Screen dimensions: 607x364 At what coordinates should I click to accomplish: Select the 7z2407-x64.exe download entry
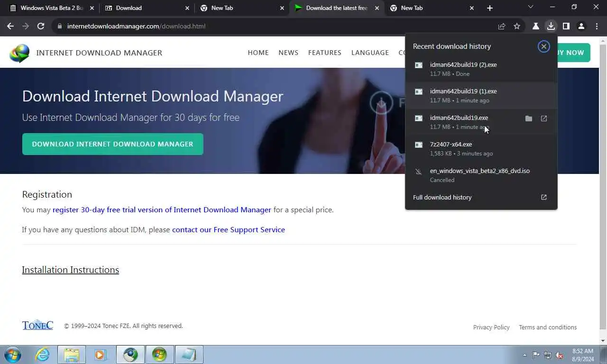[x=481, y=149]
